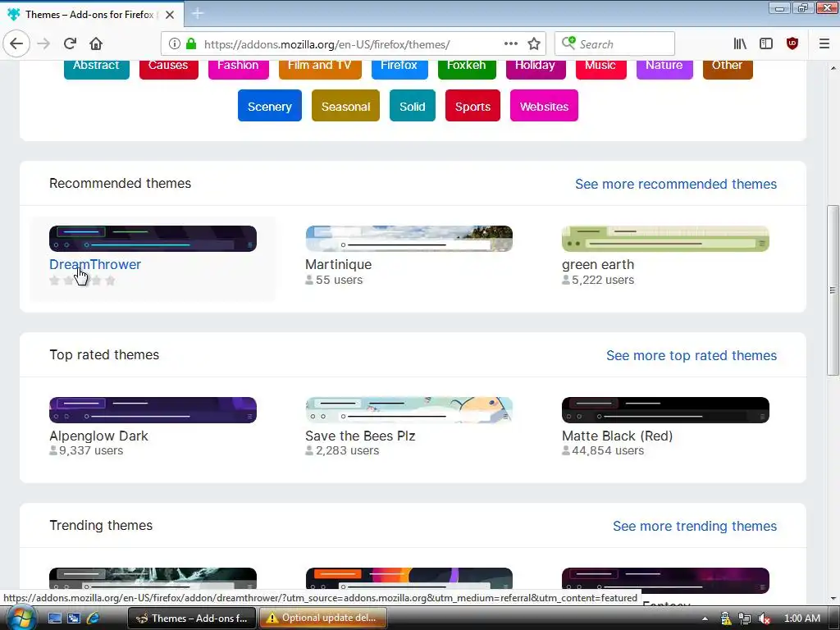Image resolution: width=840 pixels, height=630 pixels.
Task: Open the Sports theme category
Action: click(472, 106)
